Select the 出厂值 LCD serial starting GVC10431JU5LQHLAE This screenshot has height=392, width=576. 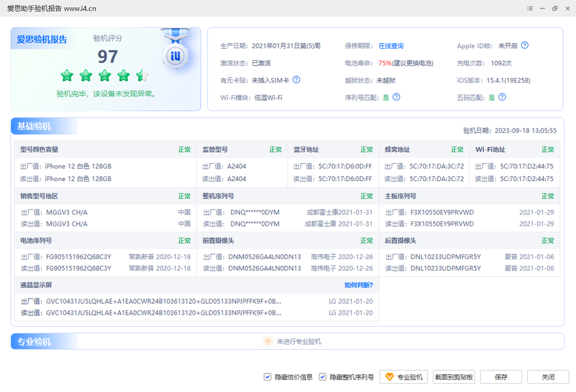(x=163, y=301)
